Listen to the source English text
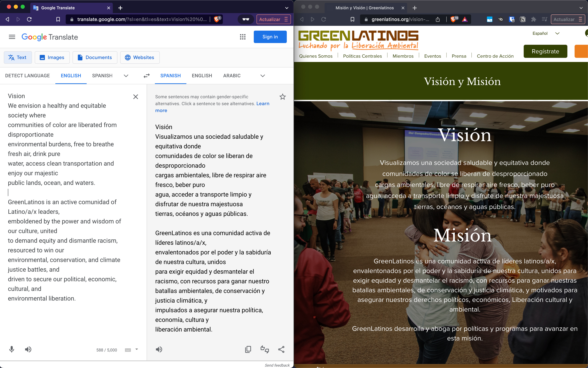This screenshot has width=588, height=368. (28, 350)
